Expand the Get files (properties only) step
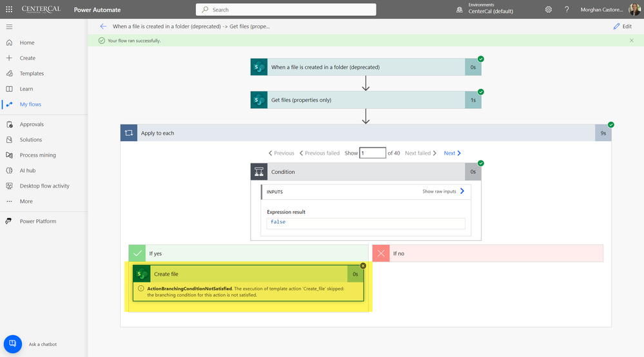The height and width of the screenshot is (357, 644). [x=366, y=100]
